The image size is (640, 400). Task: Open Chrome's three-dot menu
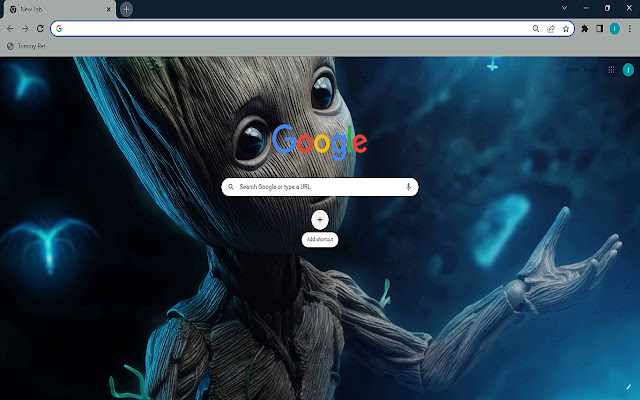(630, 29)
